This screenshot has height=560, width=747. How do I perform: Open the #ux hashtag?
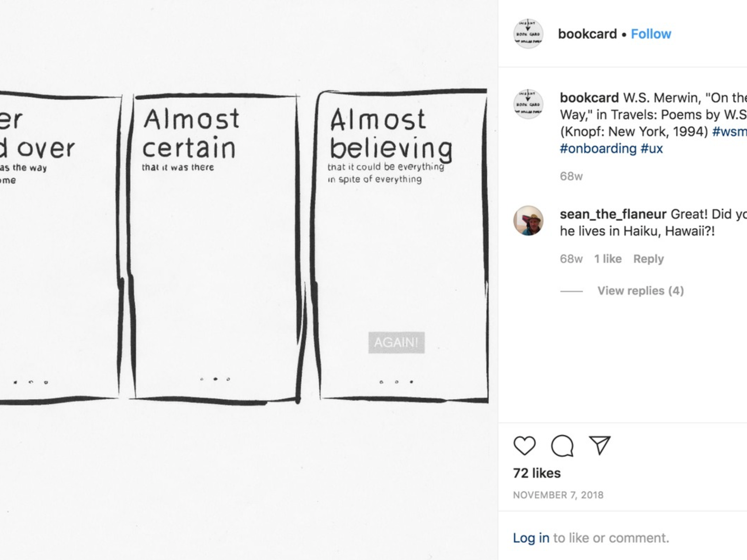pyautogui.click(x=651, y=149)
